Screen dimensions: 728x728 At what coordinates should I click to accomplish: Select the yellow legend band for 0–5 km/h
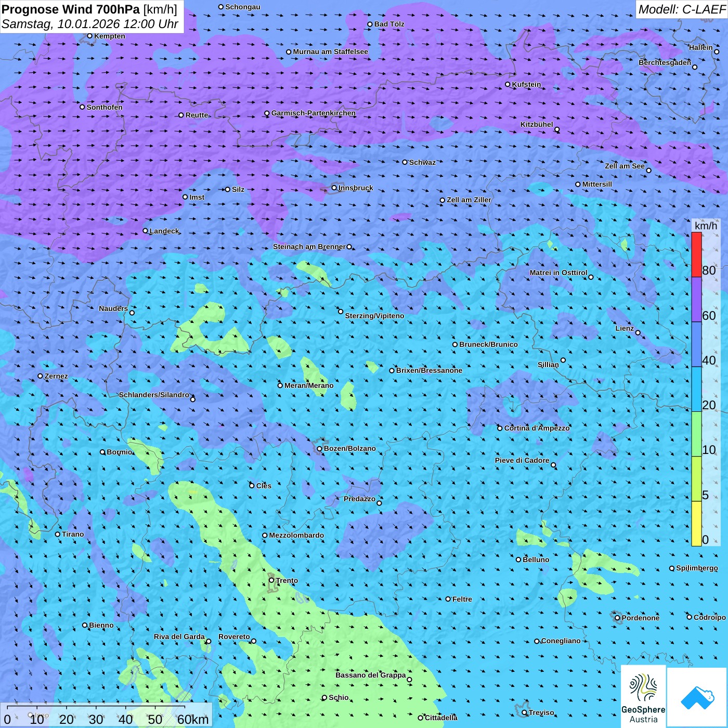coord(696,524)
